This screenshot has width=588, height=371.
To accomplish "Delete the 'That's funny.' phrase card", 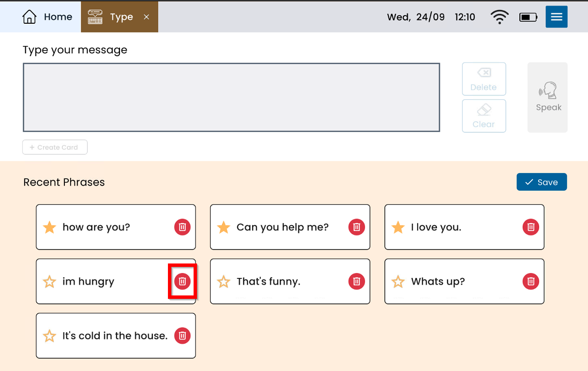I will 357,281.
